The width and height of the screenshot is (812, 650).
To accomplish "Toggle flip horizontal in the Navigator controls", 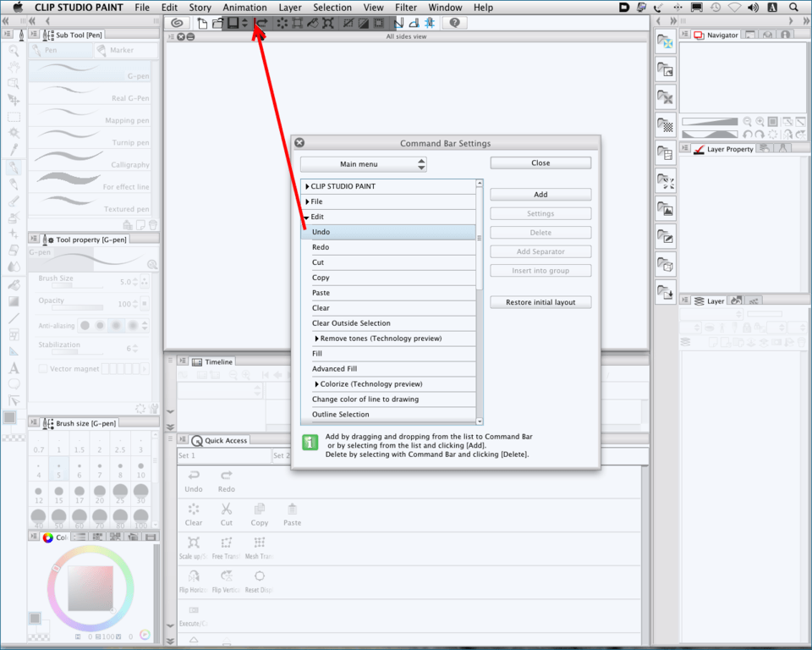I will 787,135.
